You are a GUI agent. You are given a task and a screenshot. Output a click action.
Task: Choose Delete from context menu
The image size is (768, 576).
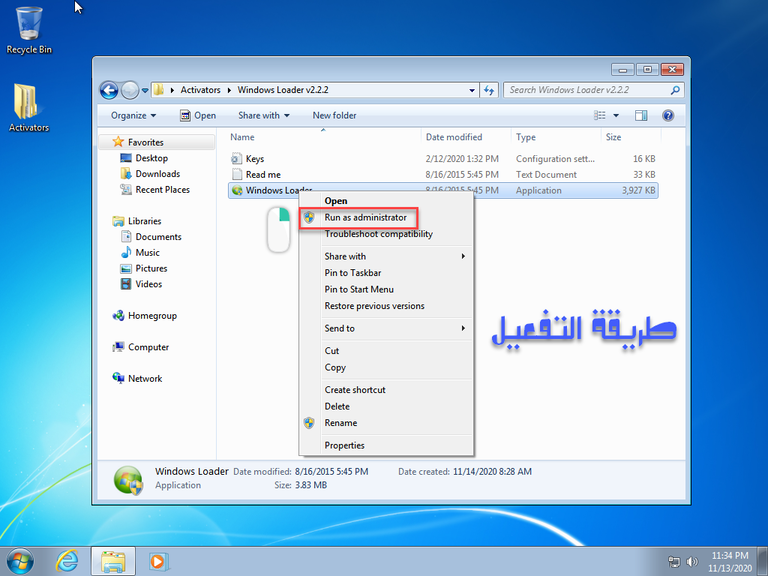386,407
